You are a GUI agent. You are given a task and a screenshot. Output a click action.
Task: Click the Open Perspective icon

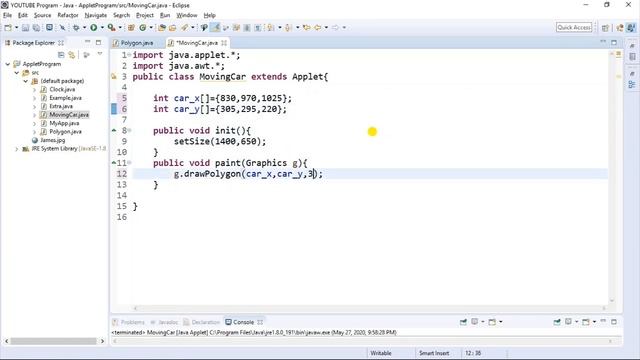pyautogui.click(x=605, y=27)
